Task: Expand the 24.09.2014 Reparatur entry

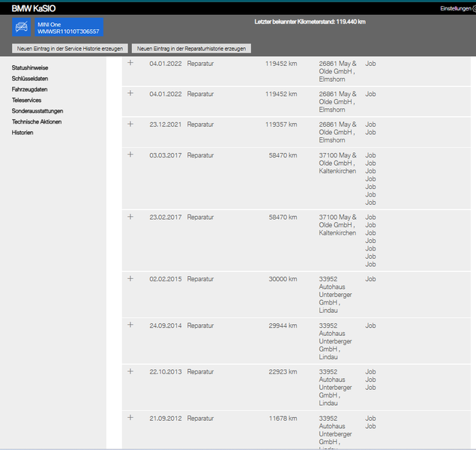Action: pos(130,325)
